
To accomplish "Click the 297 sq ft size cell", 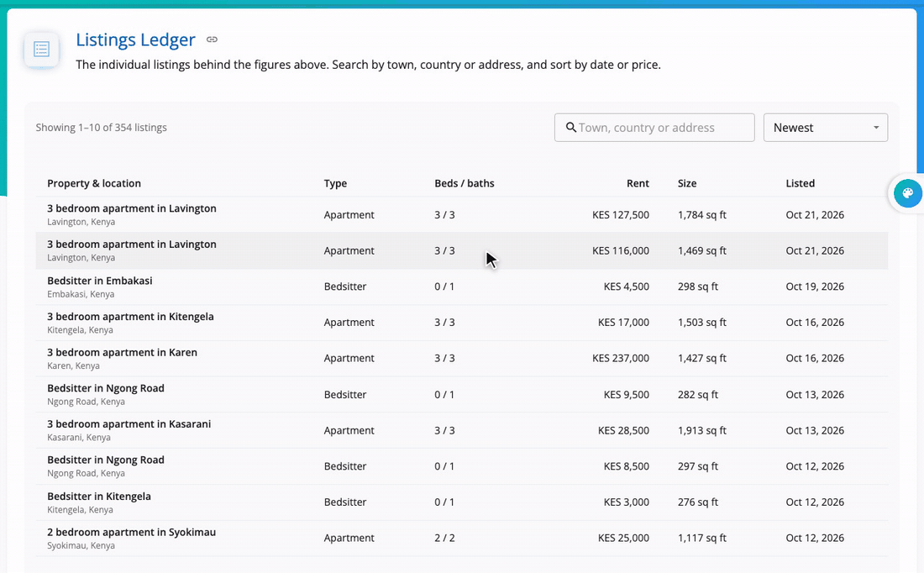I will click(x=698, y=466).
